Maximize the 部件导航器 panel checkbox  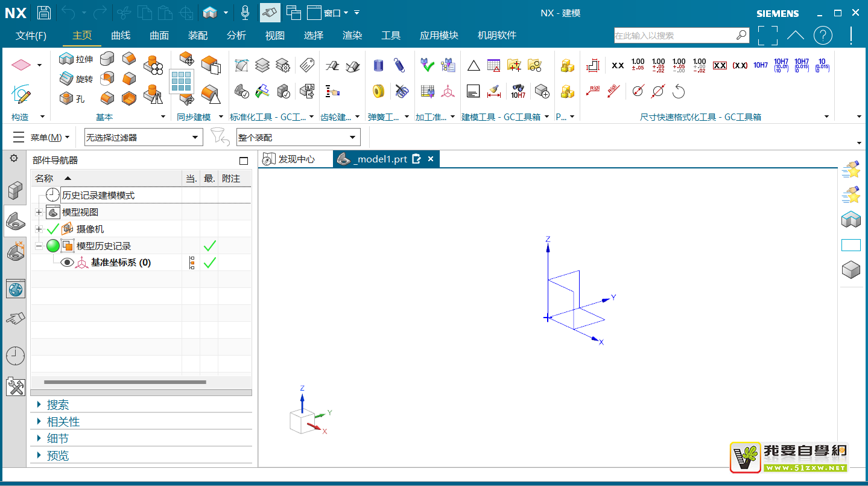pyautogui.click(x=244, y=161)
